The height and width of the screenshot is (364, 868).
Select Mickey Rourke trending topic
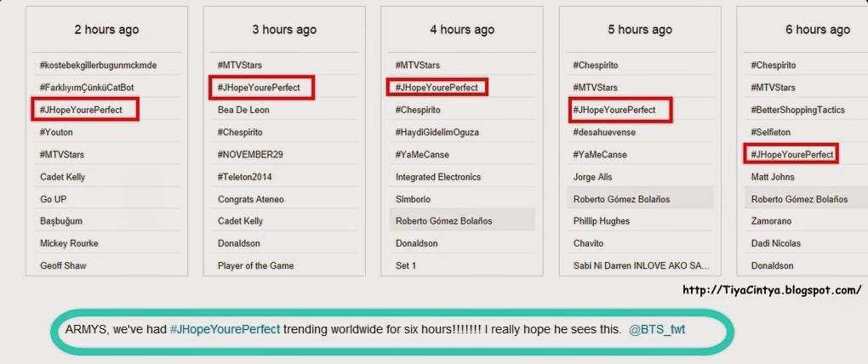[69, 243]
